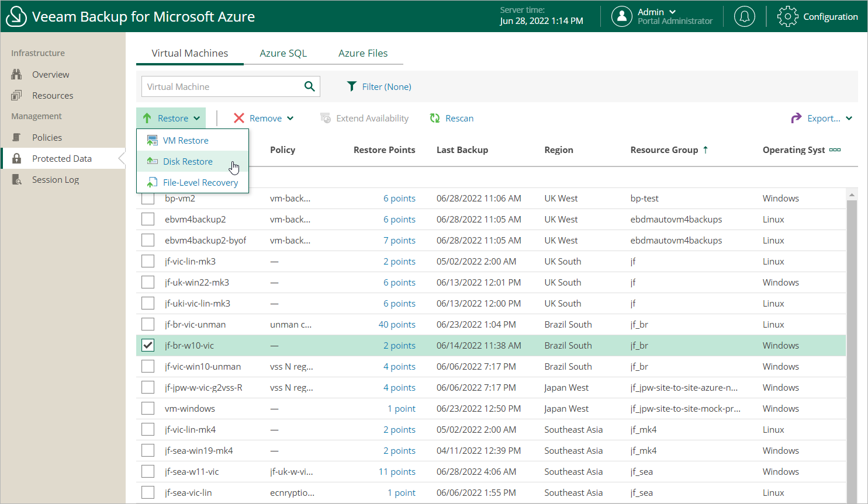Uncheck the jf-br-w10-vic checkbox

tap(148, 345)
